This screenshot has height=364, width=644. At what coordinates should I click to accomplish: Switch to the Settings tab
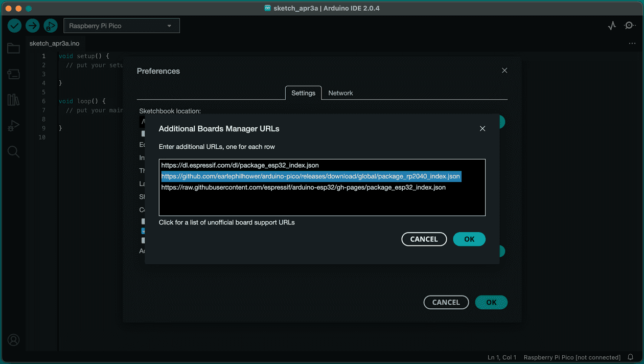pos(303,93)
